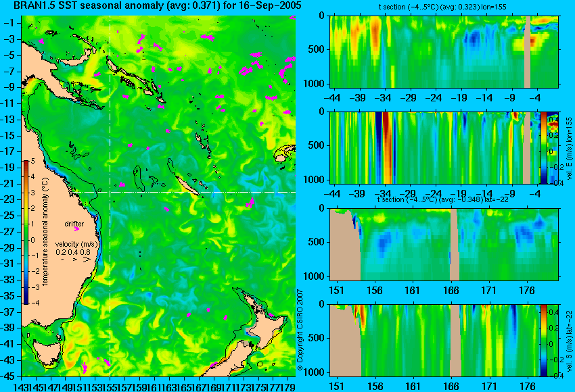Click the vertical dashed section line at 155
Viewport: 575px width, 392px height.
point(110,196)
